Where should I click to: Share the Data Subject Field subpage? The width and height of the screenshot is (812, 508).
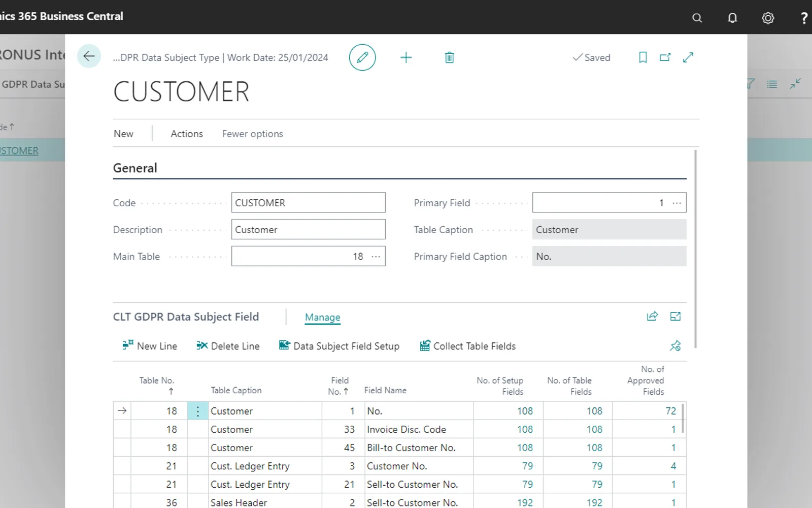pyautogui.click(x=652, y=316)
